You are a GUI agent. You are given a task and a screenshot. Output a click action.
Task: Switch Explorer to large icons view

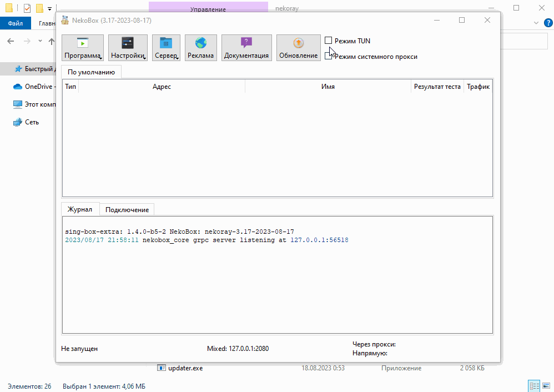[546, 386]
